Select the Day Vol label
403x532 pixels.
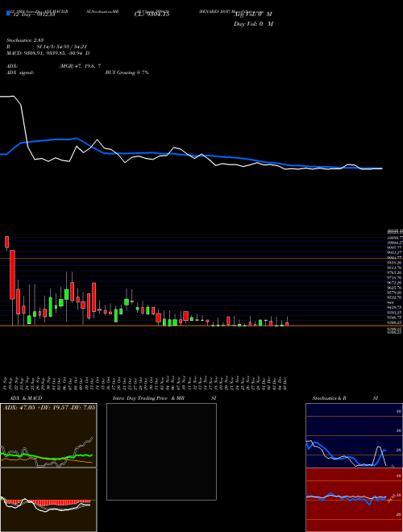click(x=253, y=23)
